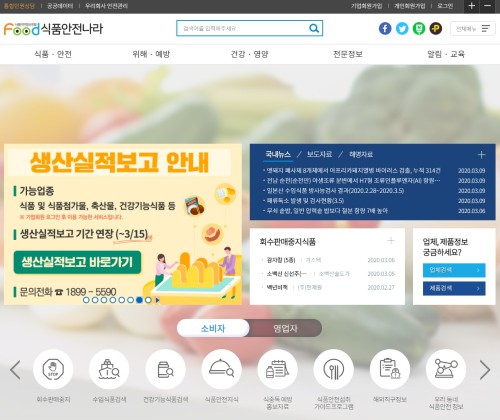Select the 건강기능식품검색 bottle icon
This screenshot has height=420, width=500.
coord(165,369)
